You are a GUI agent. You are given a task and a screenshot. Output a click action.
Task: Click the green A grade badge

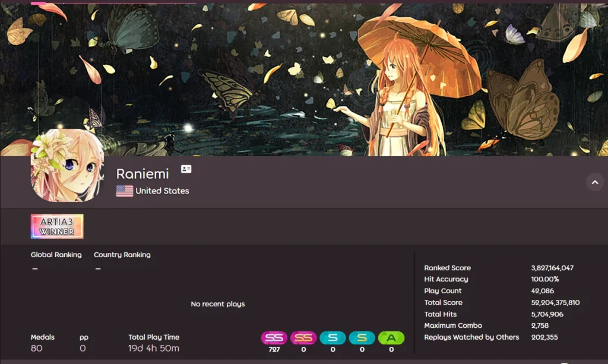(391, 338)
